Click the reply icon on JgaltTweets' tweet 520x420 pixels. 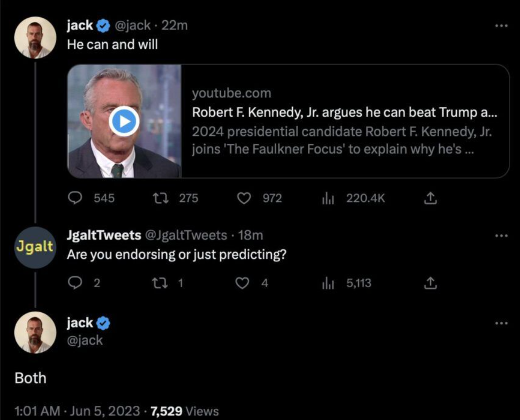(75, 283)
